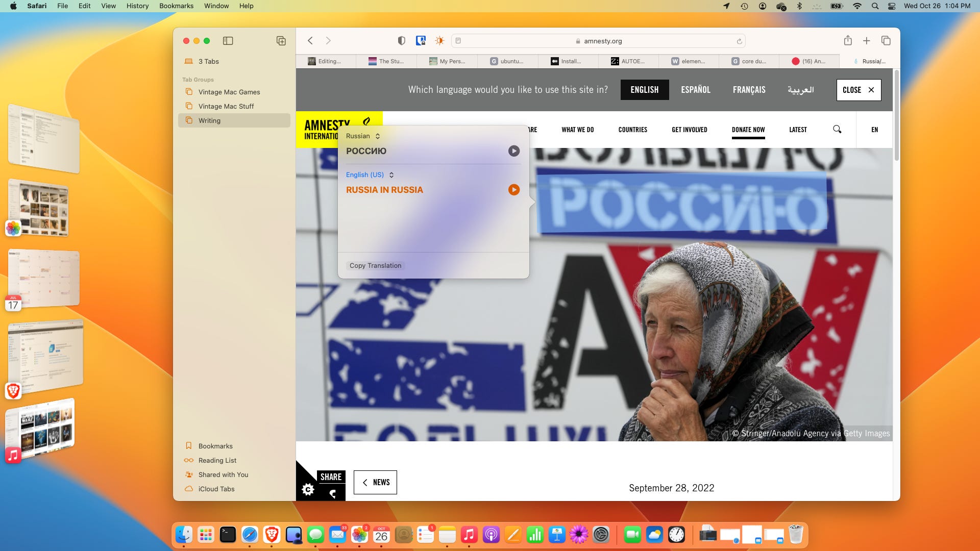The height and width of the screenshot is (551, 980).
Task: Click the amnesty.org address field
Action: (x=598, y=41)
